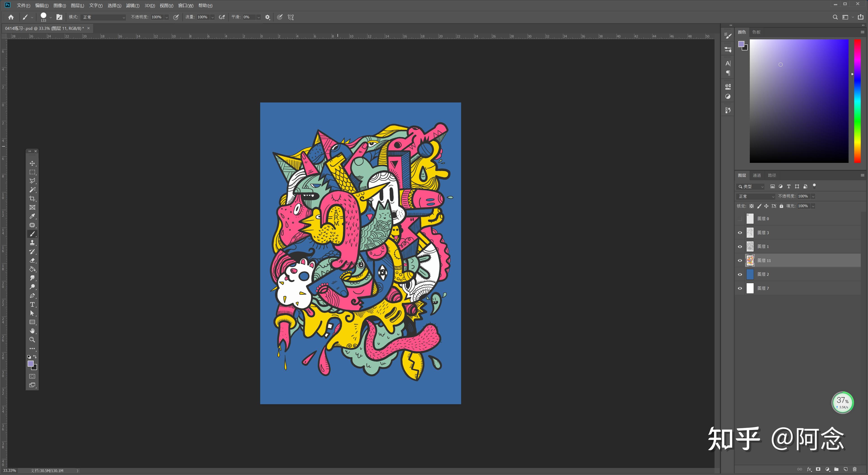Open the flow 流量 dropdown arrow
Screen dimensions: 868x475
click(212, 17)
